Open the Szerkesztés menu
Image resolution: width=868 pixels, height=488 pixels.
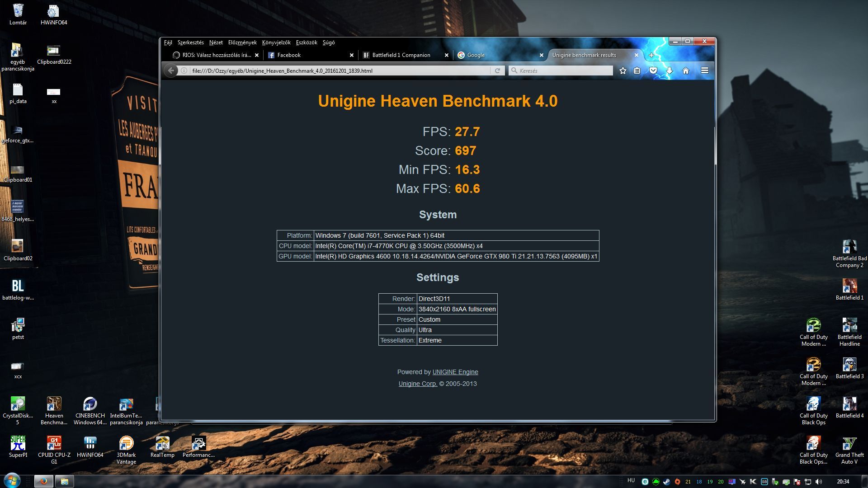click(190, 42)
